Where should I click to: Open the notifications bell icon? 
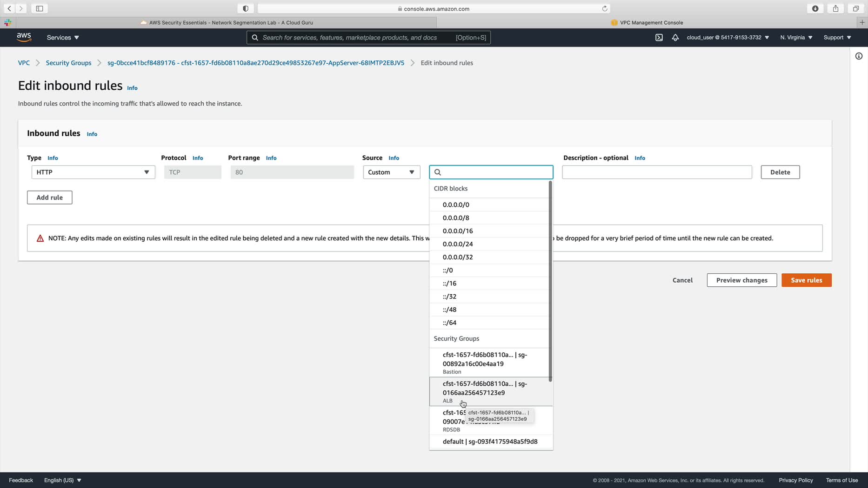pyautogui.click(x=675, y=38)
